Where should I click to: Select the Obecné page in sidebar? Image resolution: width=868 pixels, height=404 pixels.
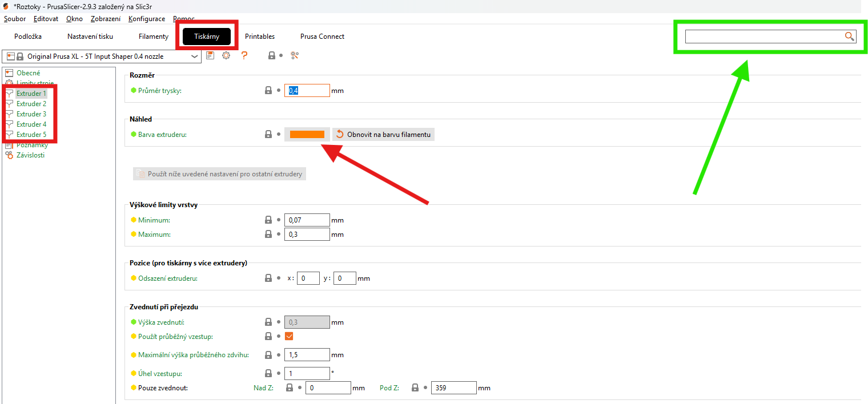click(28, 73)
